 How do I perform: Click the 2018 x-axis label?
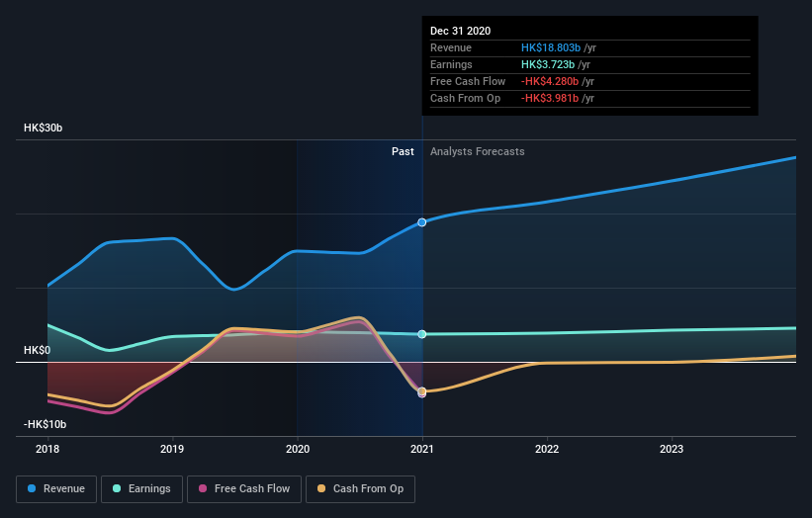point(47,449)
